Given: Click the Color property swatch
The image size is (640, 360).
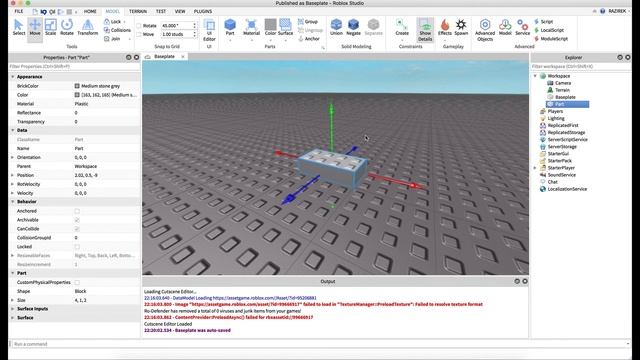Looking at the screenshot, I should click(x=77, y=95).
